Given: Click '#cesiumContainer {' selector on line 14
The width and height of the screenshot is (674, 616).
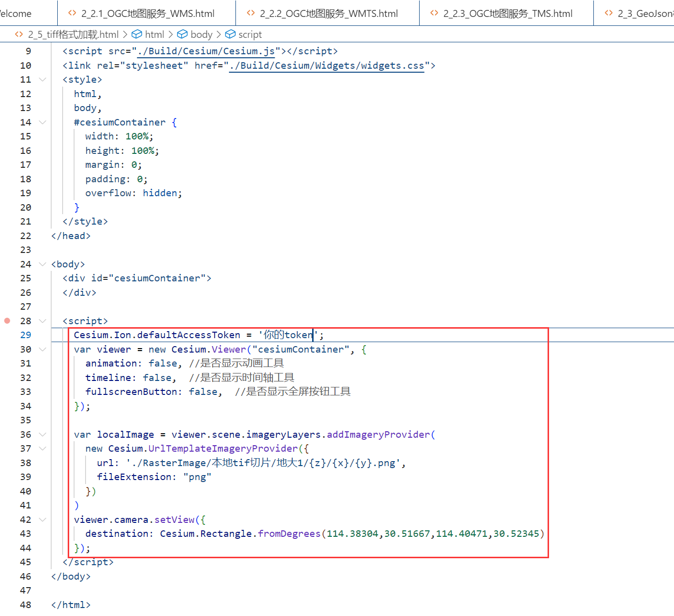Looking at the screenshot, I should pos(125,123).
